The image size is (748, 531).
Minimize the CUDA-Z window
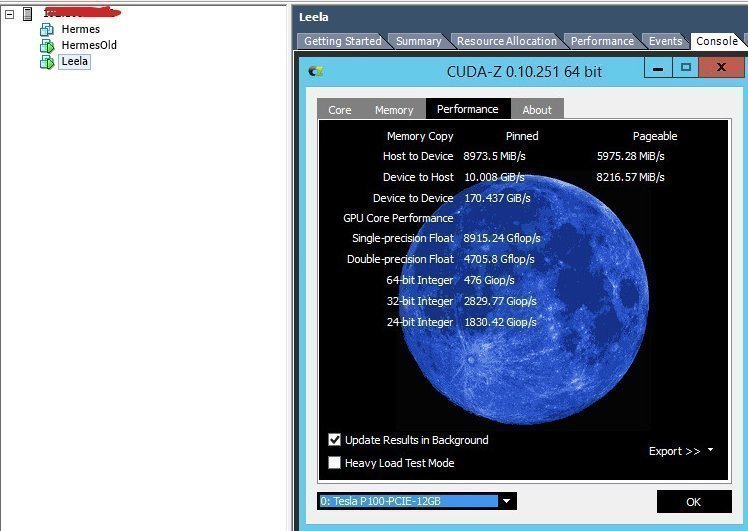coord(656,69)
